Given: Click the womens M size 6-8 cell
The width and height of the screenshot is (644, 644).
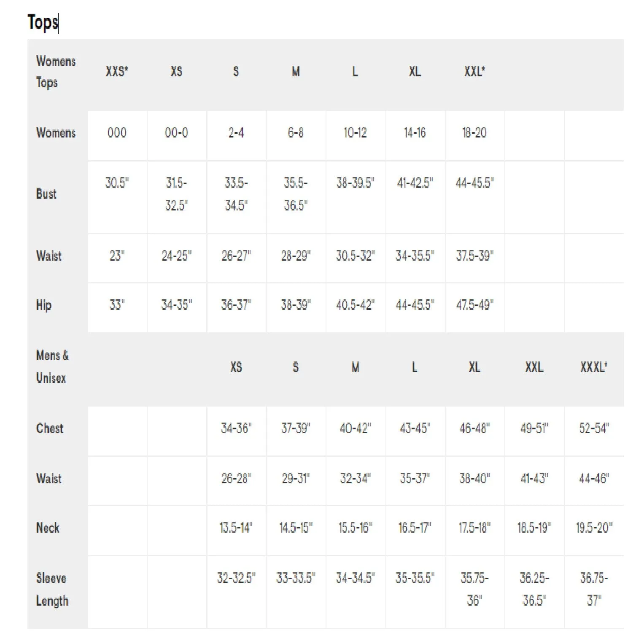Looking at the screenshot, I should coord(296,133).
